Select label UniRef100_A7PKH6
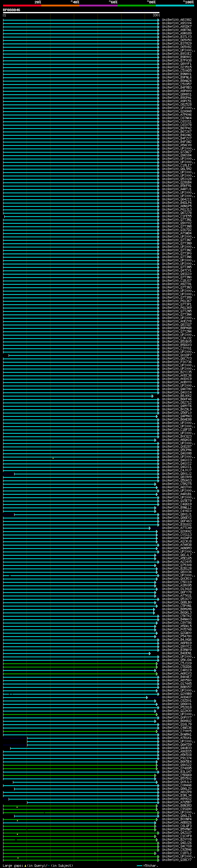The width and height of the screenshot is (197, 868). (x=177, y=115)
